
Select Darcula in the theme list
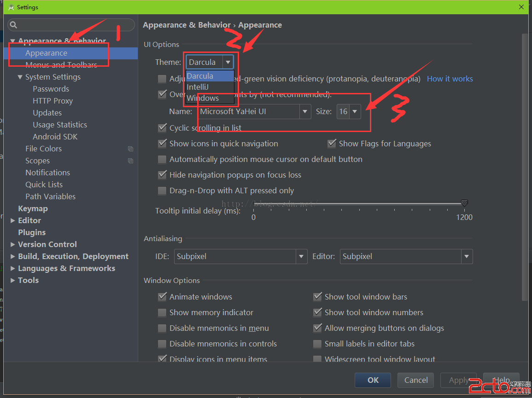(210, 76)
